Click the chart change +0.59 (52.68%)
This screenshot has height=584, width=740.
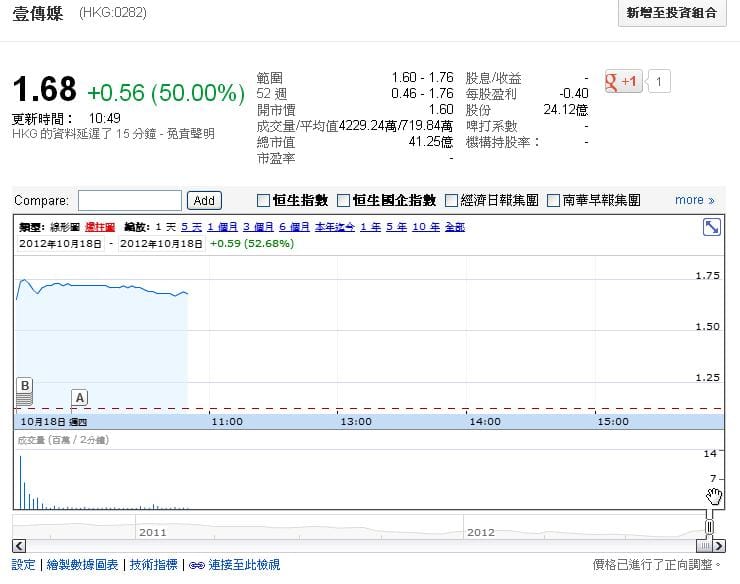tap(252, 244)
